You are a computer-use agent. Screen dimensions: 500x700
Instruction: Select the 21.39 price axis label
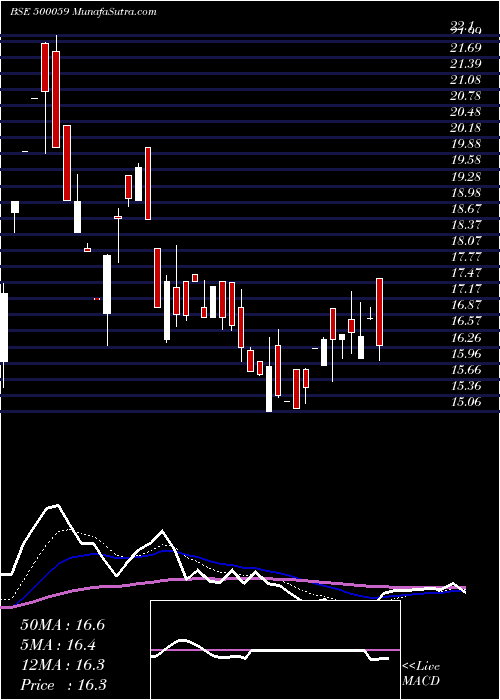pyautogui.click(x=466, y=63)
